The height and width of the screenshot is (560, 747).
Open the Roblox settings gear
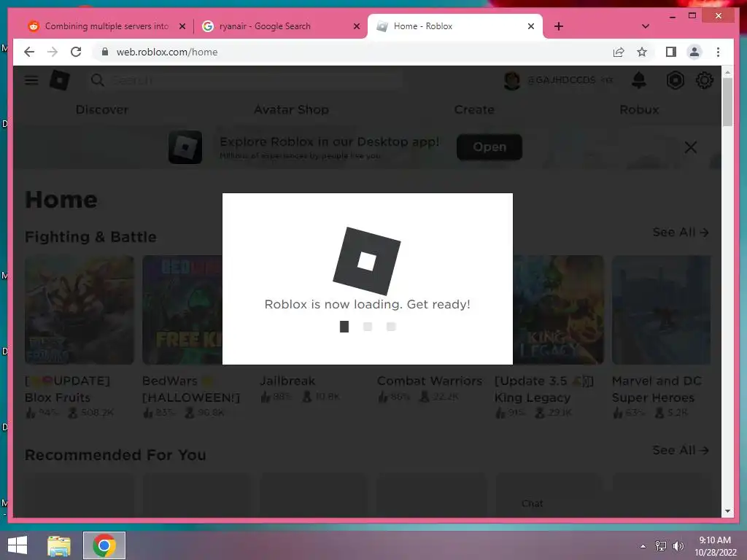[x=704, y=80]
